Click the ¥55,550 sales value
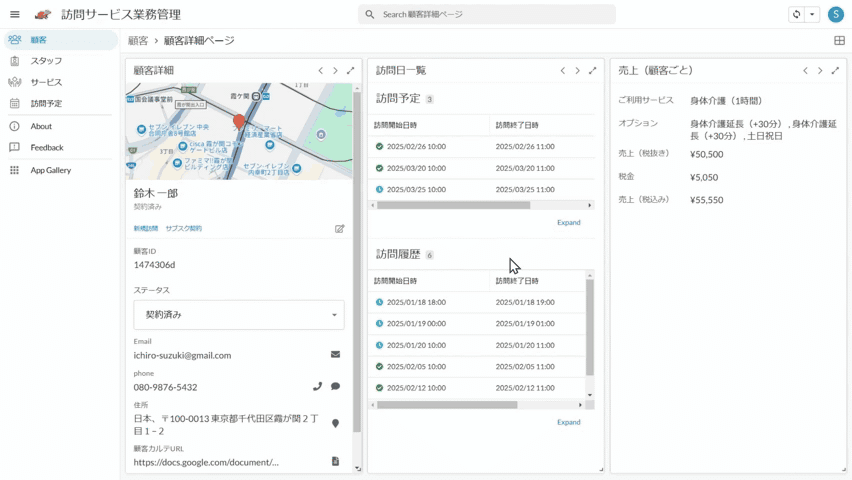 coord(706,200)
